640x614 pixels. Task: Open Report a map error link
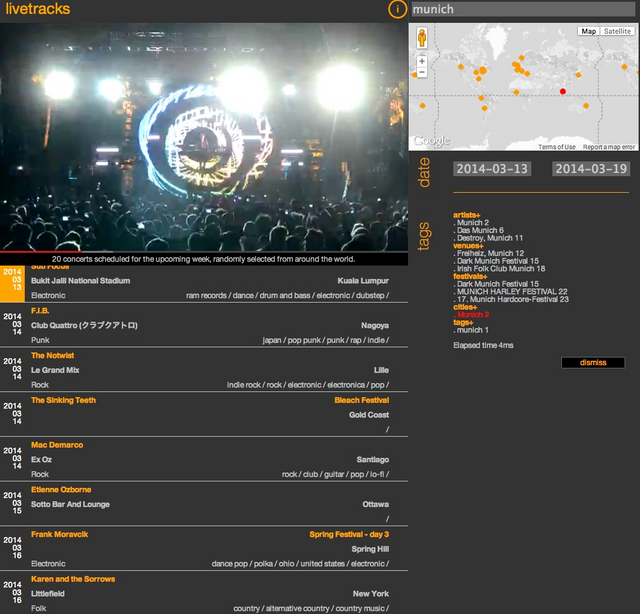coord(609,147)
